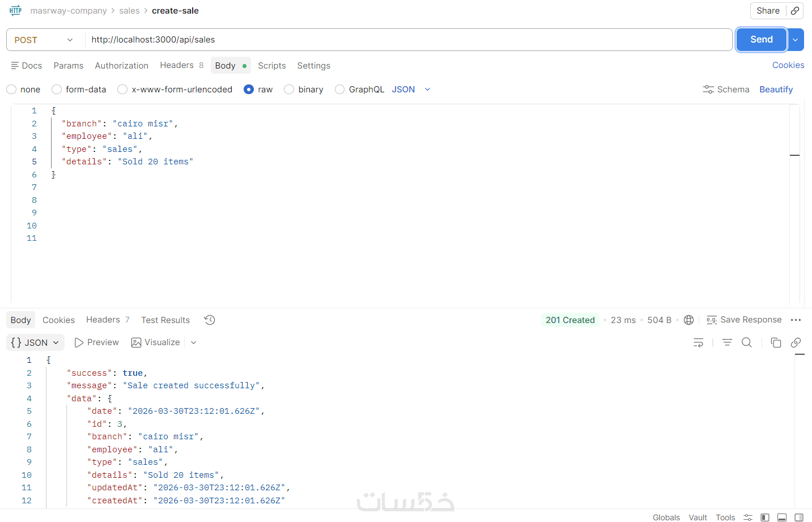Open the response history clock icon
812x522 pixels.
[x=210, y=320]
